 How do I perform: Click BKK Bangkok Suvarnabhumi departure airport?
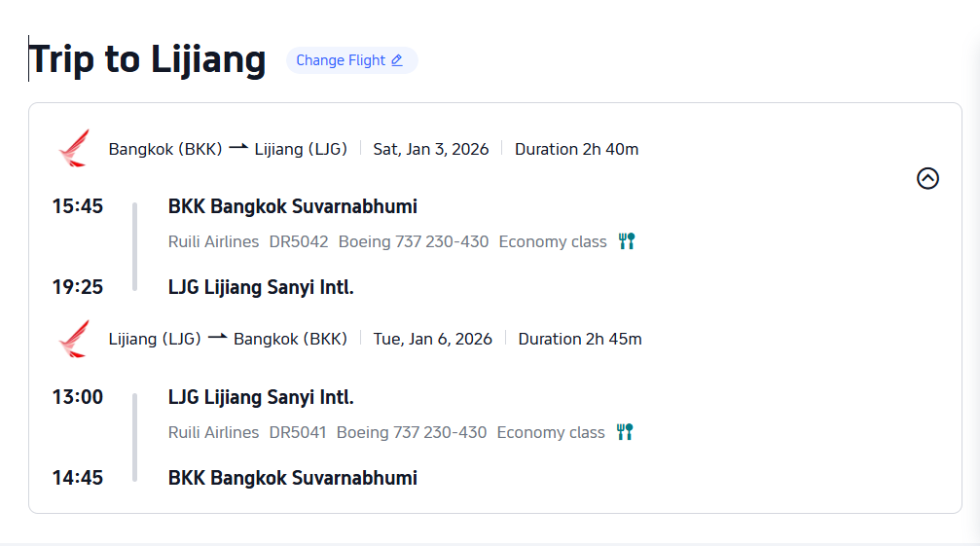292,206
